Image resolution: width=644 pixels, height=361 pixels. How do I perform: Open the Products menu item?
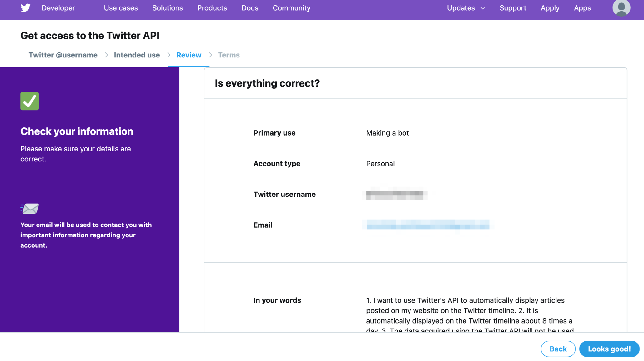212,8
